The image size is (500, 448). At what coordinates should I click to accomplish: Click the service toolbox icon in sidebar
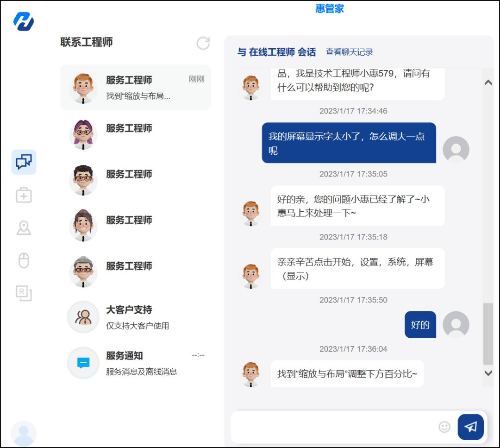tap(23, 195)
